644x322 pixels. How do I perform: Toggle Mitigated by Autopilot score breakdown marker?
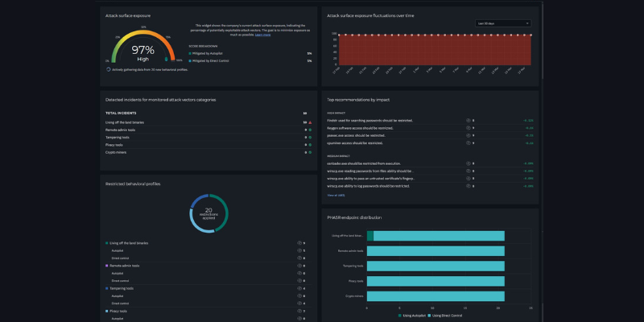[190, 53]
